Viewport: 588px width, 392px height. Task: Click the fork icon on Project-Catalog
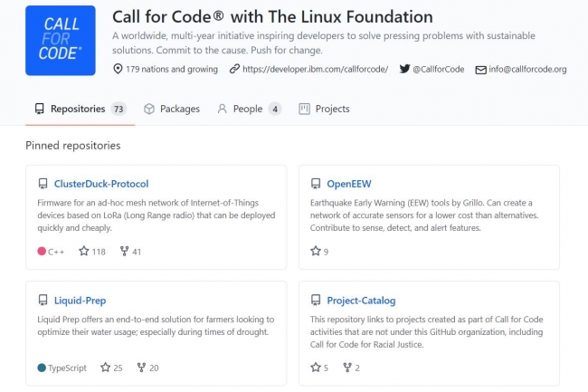click(347, 368)
